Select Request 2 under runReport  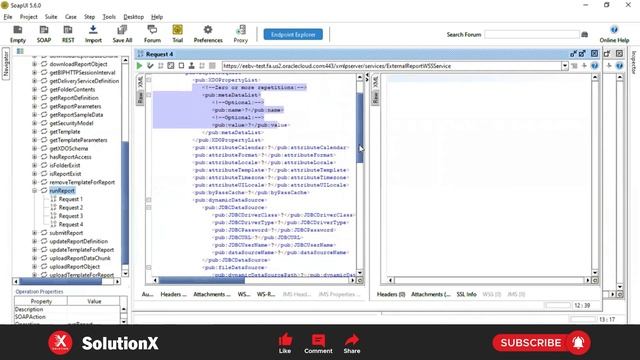click(71, 207)
